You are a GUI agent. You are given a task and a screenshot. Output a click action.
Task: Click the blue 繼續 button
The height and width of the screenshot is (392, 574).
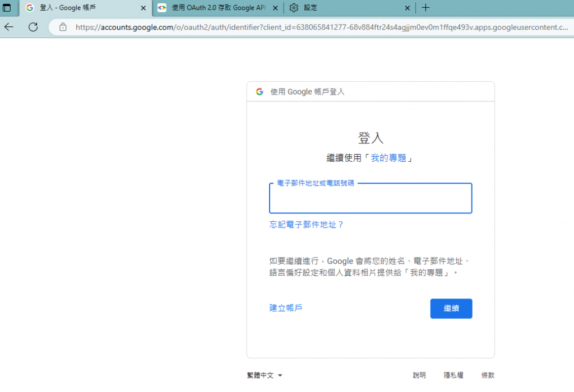point(451,309)
